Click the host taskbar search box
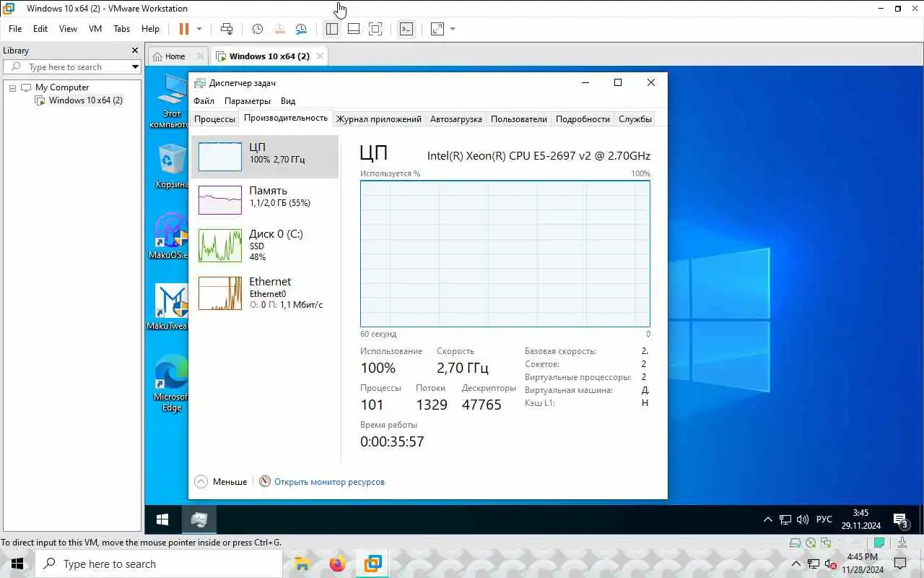Screen dimensions: 924x578 point(159,564)
